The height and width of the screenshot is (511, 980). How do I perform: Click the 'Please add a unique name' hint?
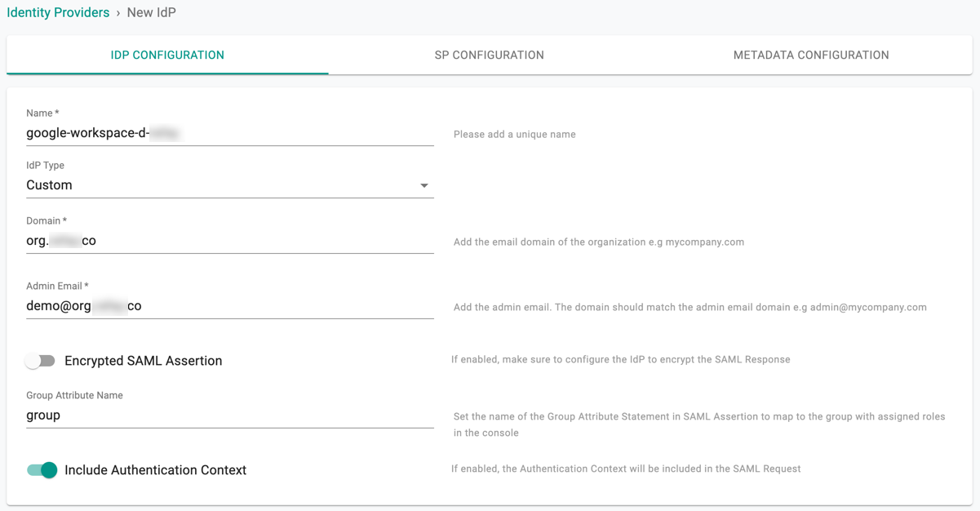tap(515, 135)
